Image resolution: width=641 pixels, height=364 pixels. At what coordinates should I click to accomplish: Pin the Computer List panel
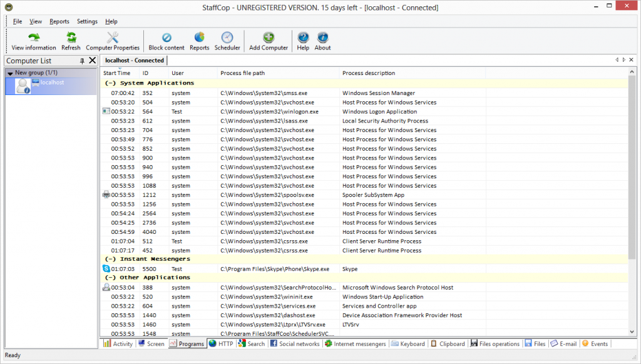coord(82,61)
